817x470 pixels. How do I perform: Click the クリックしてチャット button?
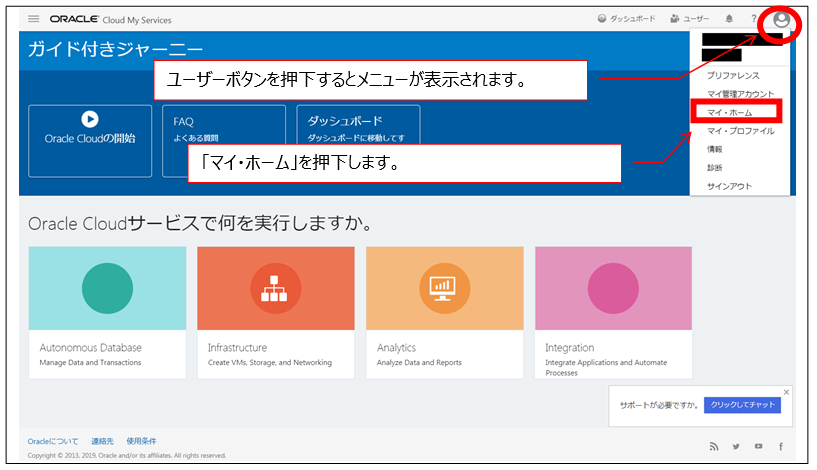pyautogui.click(x=742, y=405)
